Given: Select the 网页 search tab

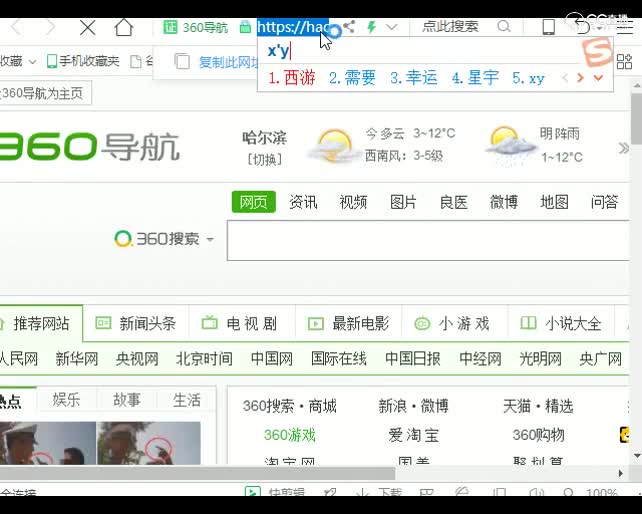Looking at the screenshot, I should [x=253, y=202].
